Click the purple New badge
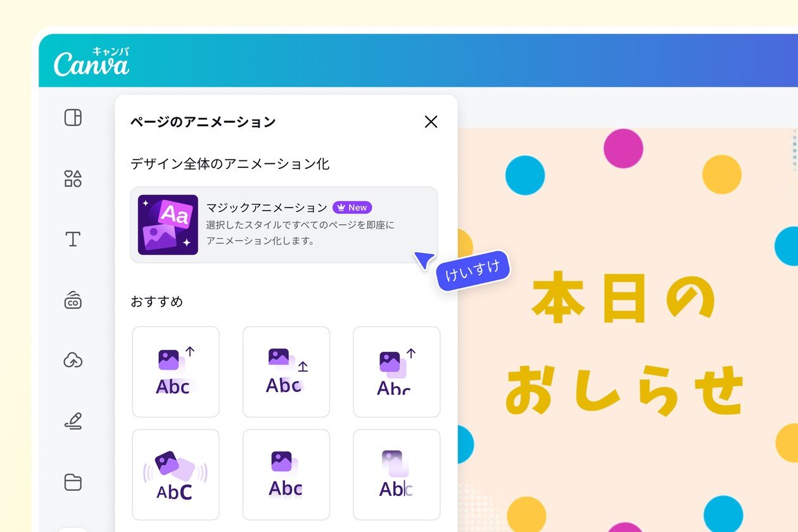 pyautogui.click(x=352, y=208)
